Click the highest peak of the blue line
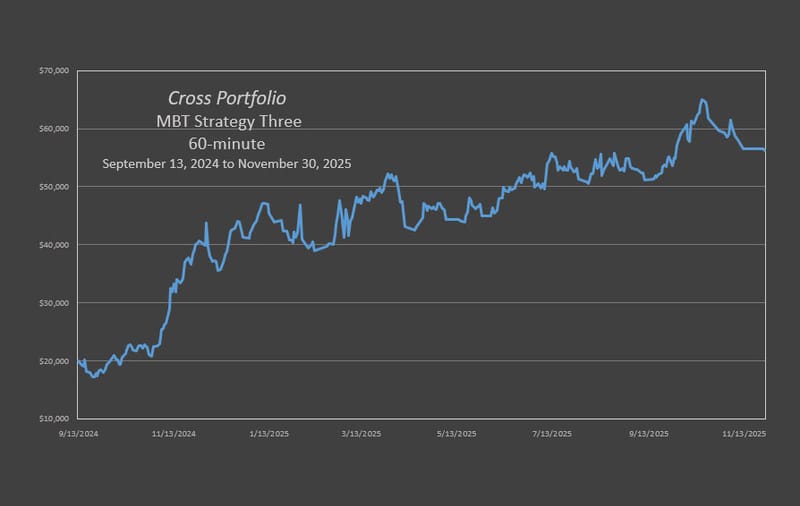This screenshot has height=506, width=800. pos(702,100)
